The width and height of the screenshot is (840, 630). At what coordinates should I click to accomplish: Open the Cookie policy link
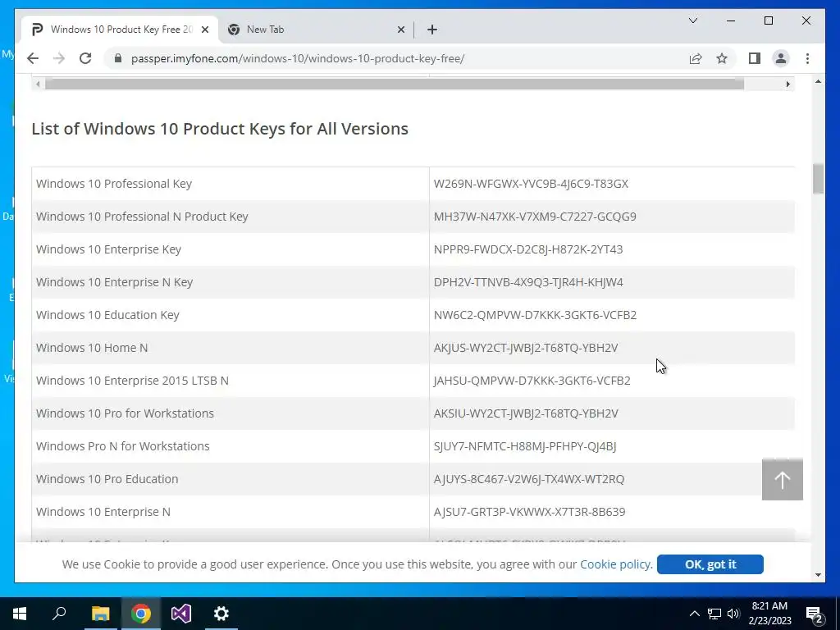pos(616,564)
